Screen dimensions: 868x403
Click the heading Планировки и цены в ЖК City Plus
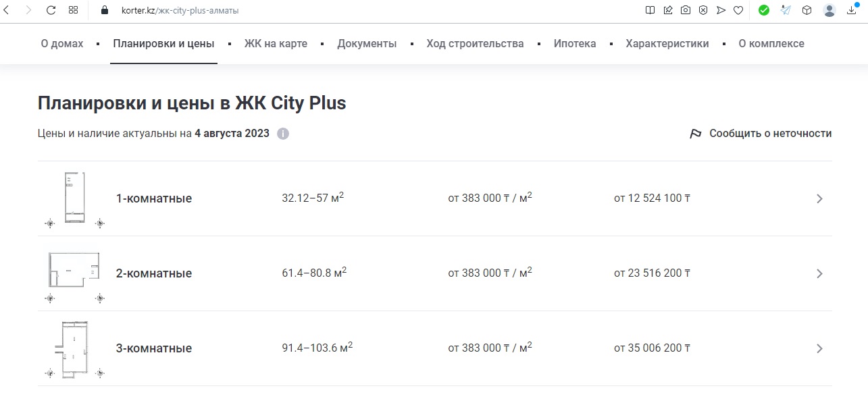[x=192, y=103]
